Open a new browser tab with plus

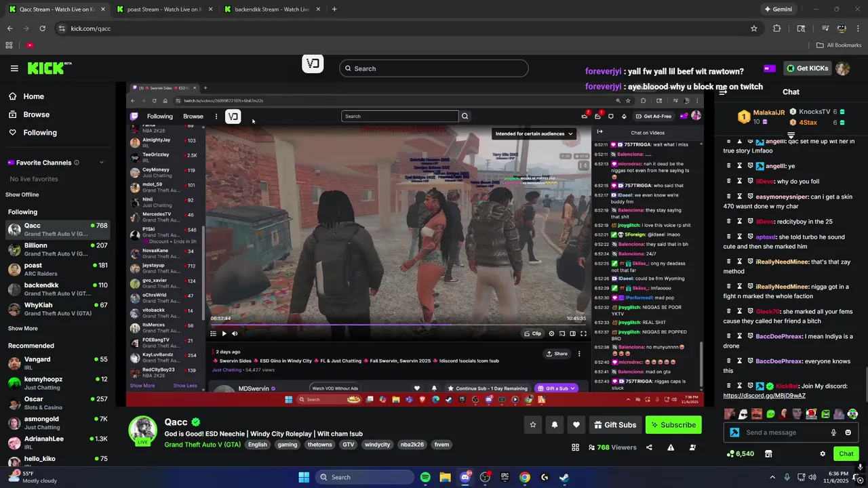(334, 9)
